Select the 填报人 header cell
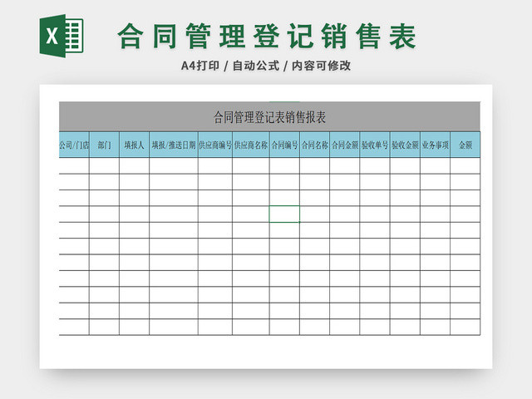 point(134,145)
